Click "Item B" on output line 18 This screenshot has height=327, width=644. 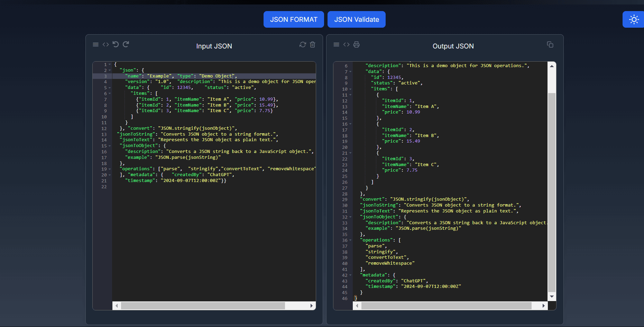[426, 136]
